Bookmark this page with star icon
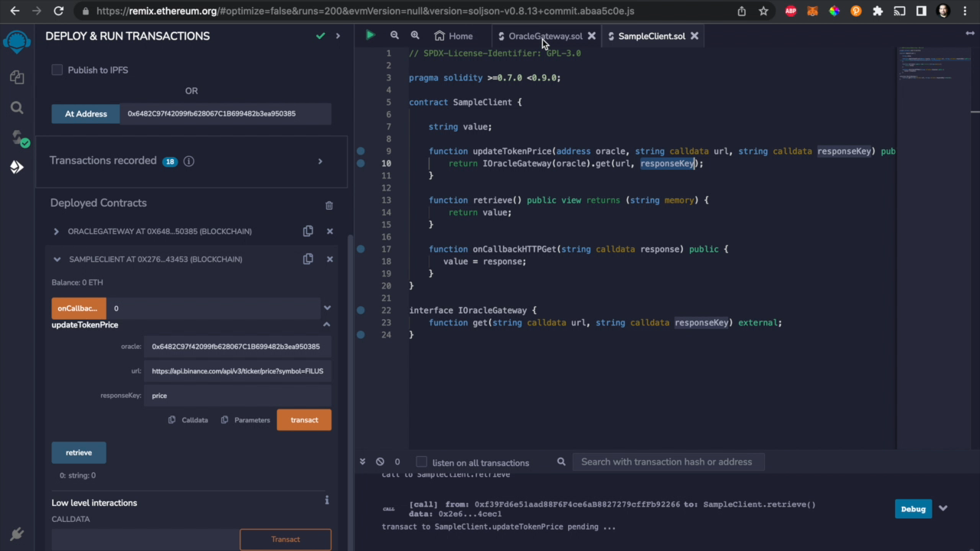Screen dimensions: 980x551 tap(763, 11)
